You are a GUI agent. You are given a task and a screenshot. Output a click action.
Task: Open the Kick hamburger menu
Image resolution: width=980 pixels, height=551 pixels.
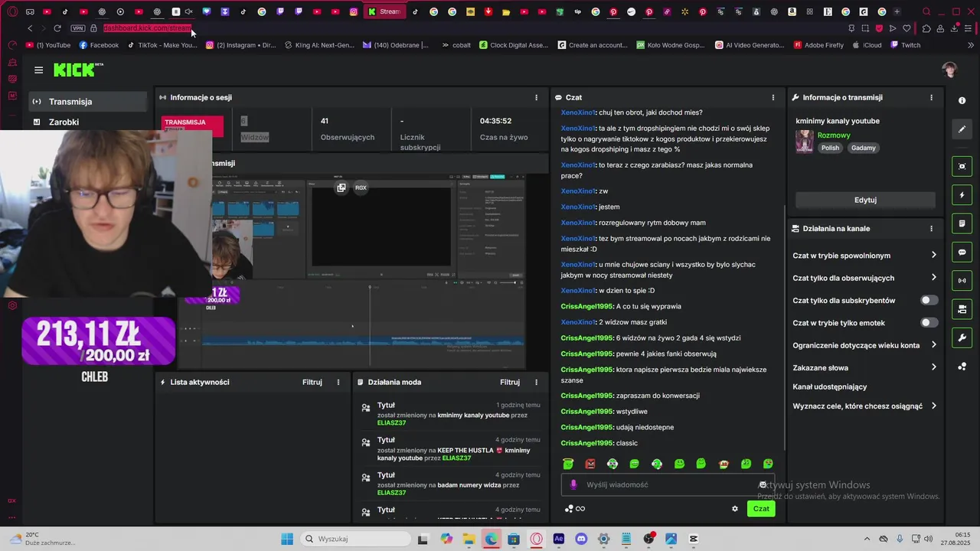[38, 70]
